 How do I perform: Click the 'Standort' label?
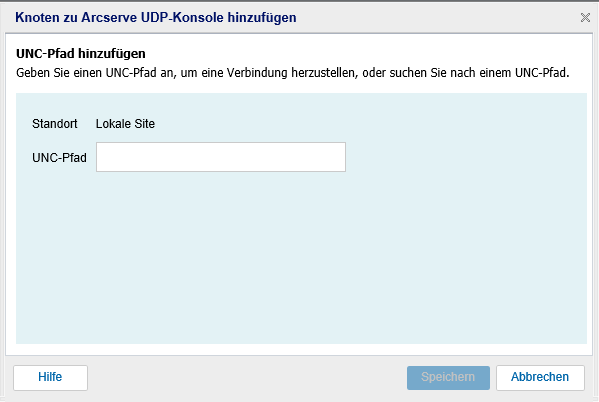(55, 124)
